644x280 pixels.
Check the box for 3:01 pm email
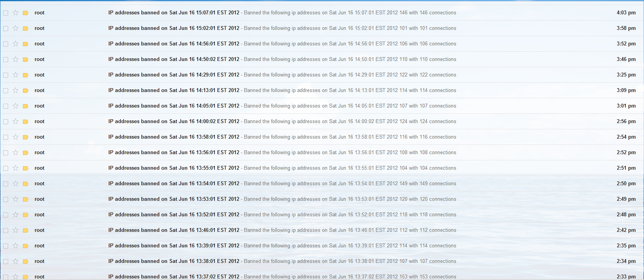pyautogui.click(x=5, y=106)
